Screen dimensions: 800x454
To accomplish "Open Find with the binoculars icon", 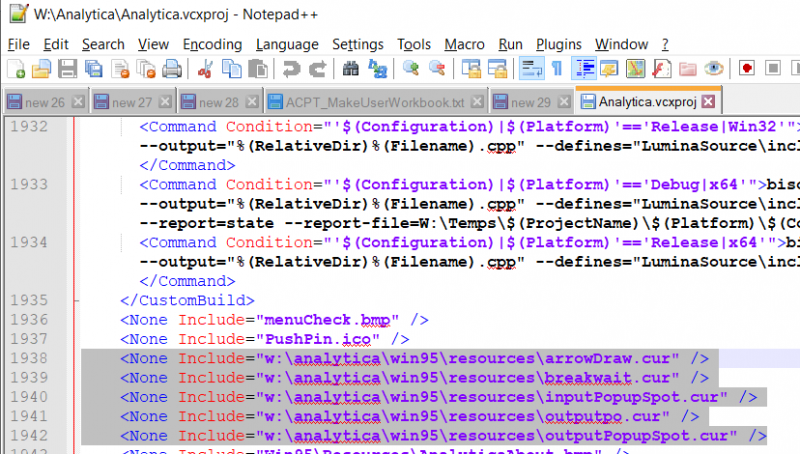I will [351, 69].
